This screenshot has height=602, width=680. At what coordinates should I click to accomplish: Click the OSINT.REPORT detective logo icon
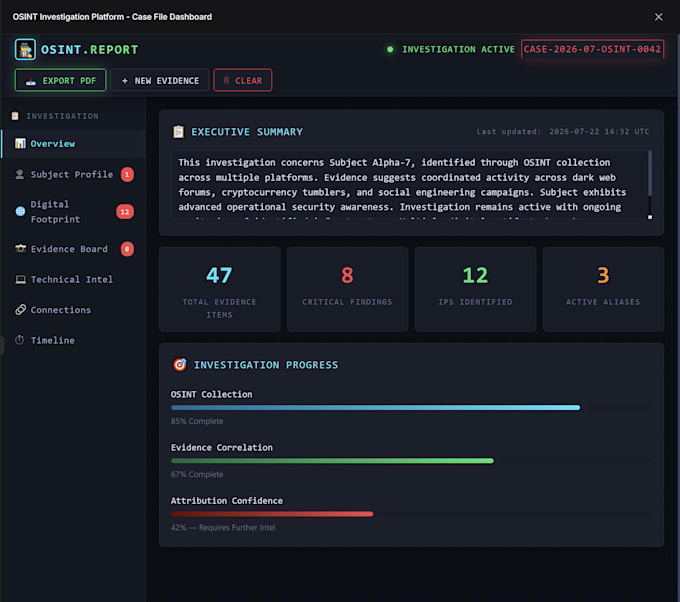25,49
